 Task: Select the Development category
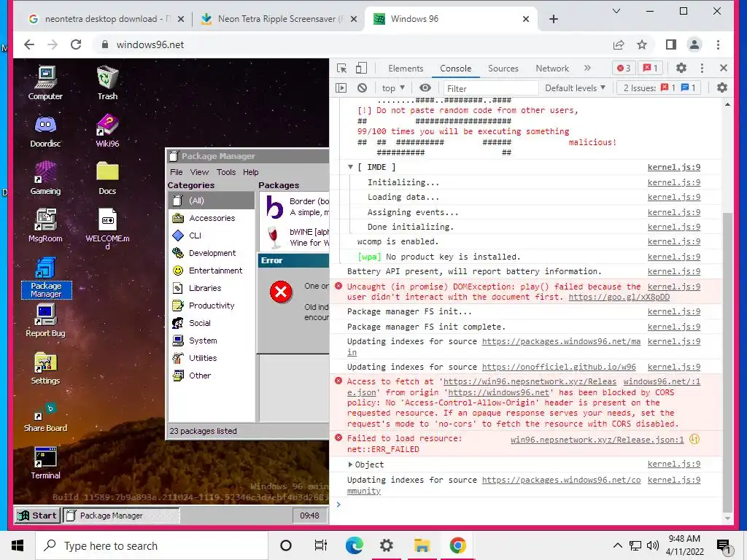pos(211,253)
